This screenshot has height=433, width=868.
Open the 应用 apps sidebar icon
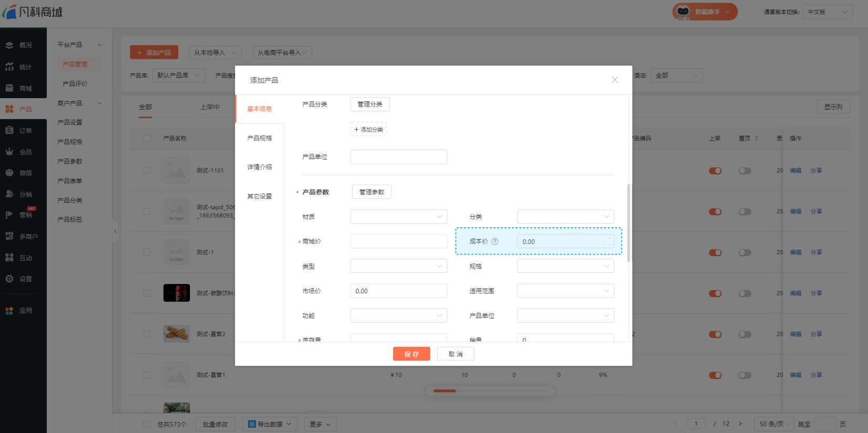point(9,311)
